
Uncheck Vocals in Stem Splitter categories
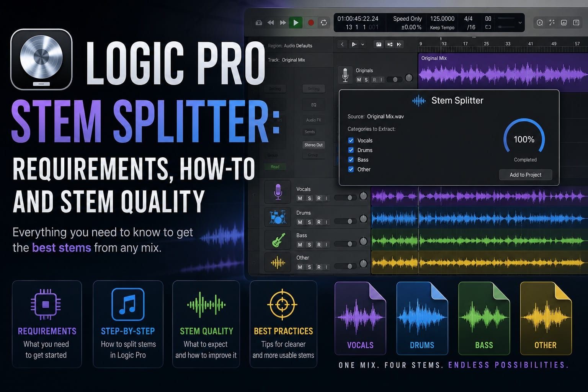(x=351, y=140)
